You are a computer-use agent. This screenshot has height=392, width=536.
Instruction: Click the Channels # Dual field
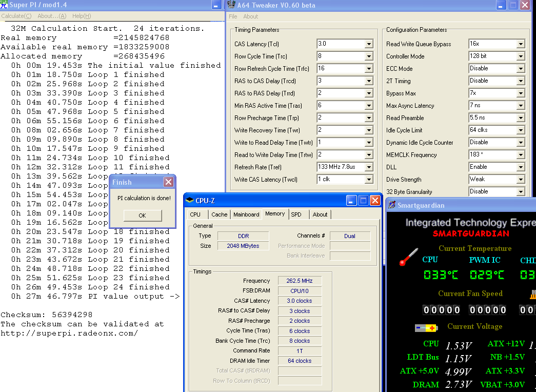tap(350, 236)
